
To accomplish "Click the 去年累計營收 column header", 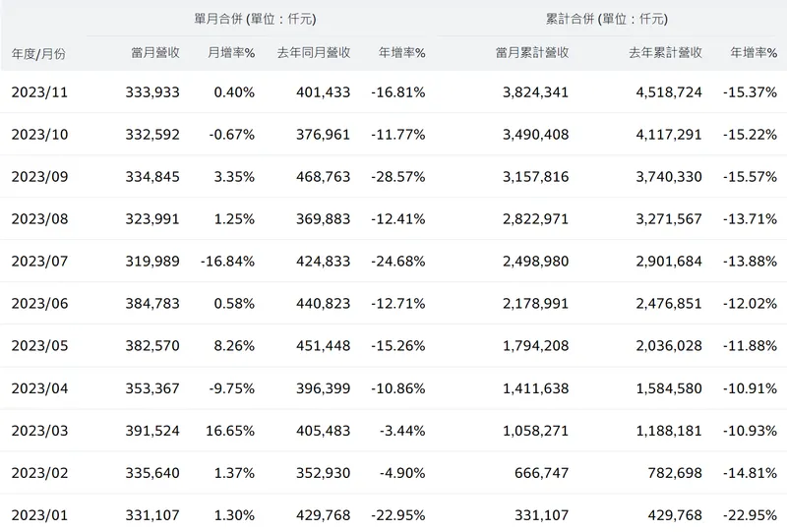I will pos(665,52).
